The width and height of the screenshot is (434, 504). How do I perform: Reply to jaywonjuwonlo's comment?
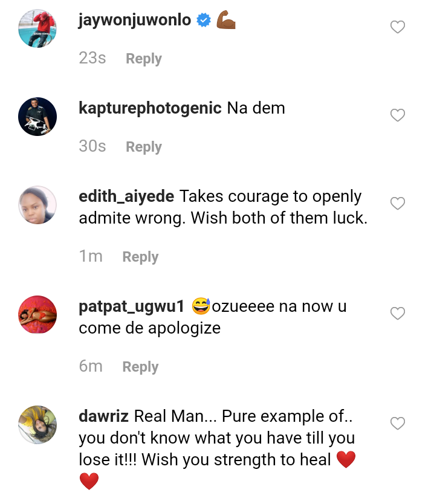point(143,59)
